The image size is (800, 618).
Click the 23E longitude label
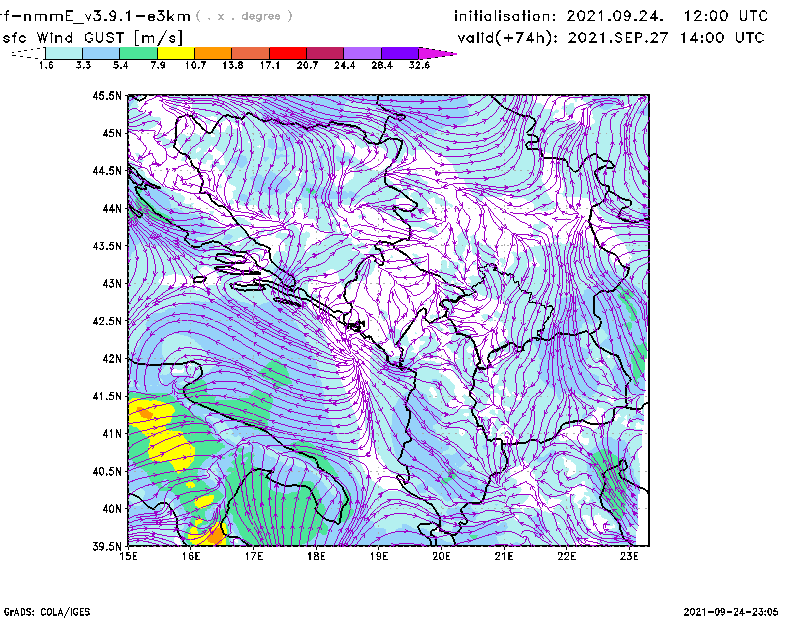tap(629, 556)
